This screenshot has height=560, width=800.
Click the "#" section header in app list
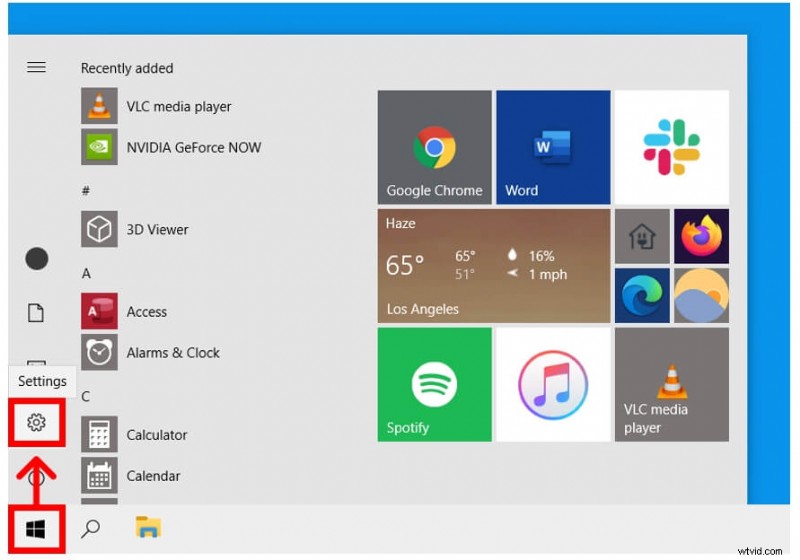pyautogui.click(x=86, y=190)
